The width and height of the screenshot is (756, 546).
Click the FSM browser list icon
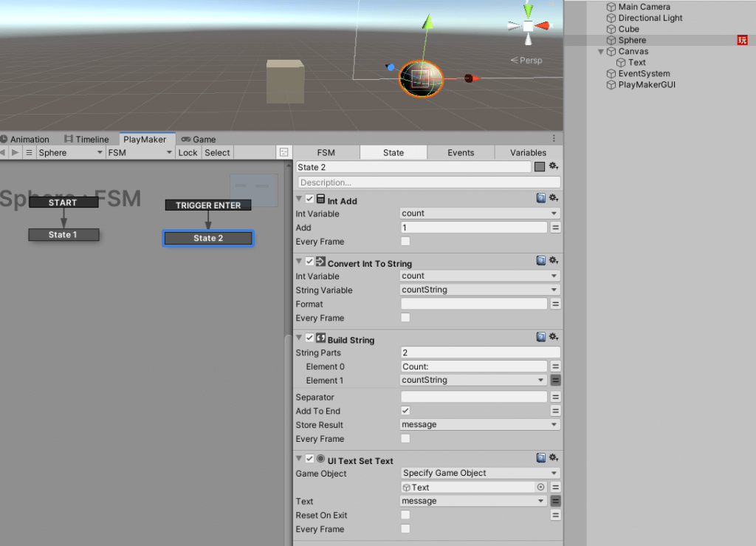pos(29,152)
